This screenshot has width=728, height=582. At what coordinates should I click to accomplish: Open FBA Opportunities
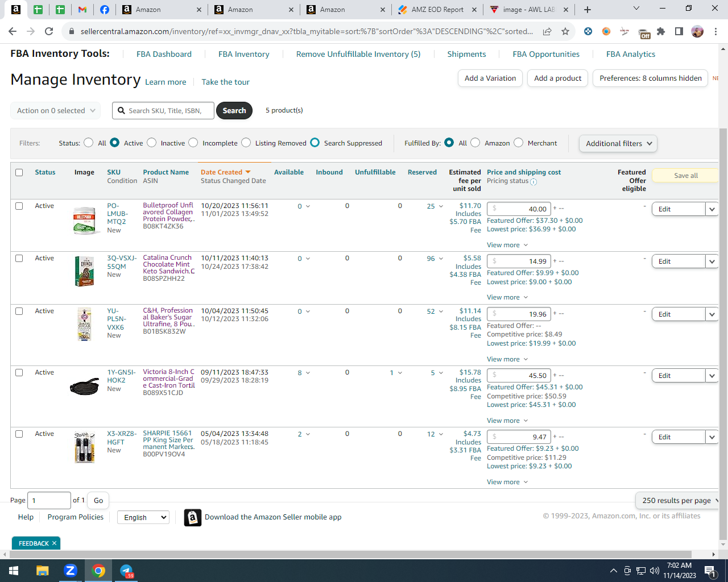[x=546, y=54]
